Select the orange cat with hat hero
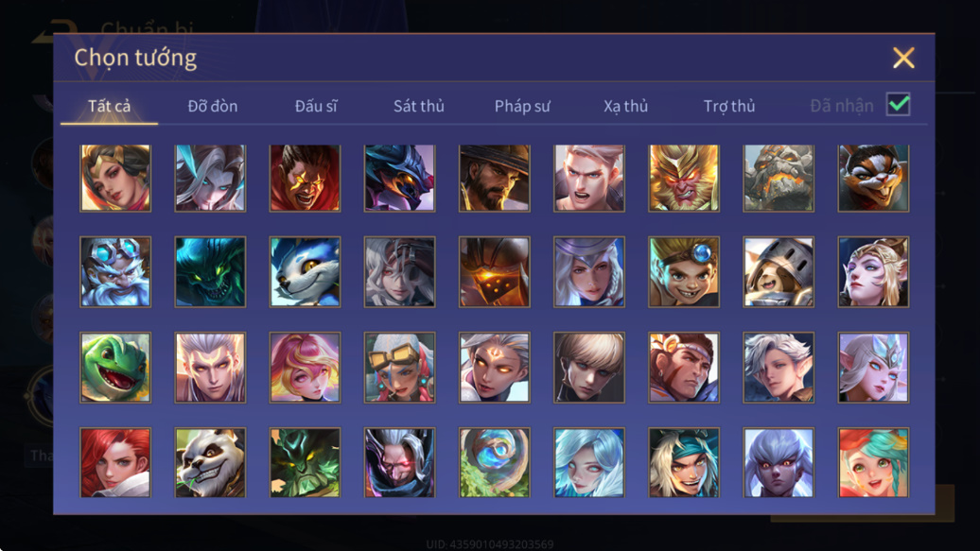980x551 pixels. [x=873, y=178]
